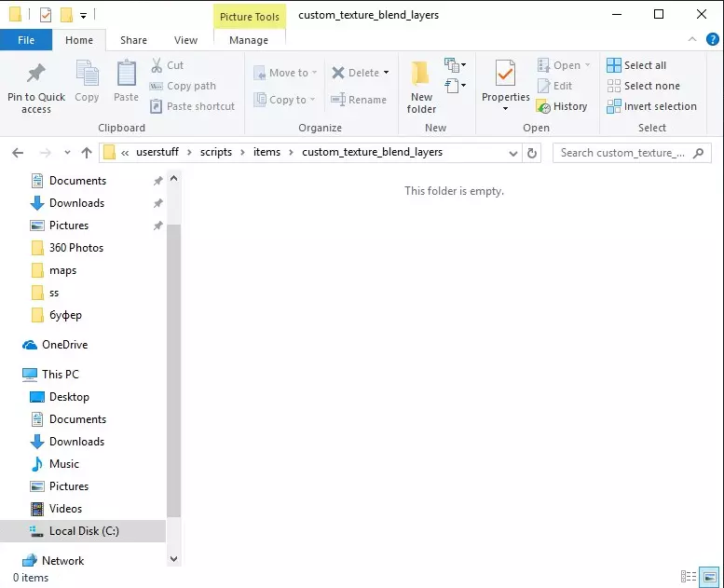Open the File menu tab

coord(26,40)
